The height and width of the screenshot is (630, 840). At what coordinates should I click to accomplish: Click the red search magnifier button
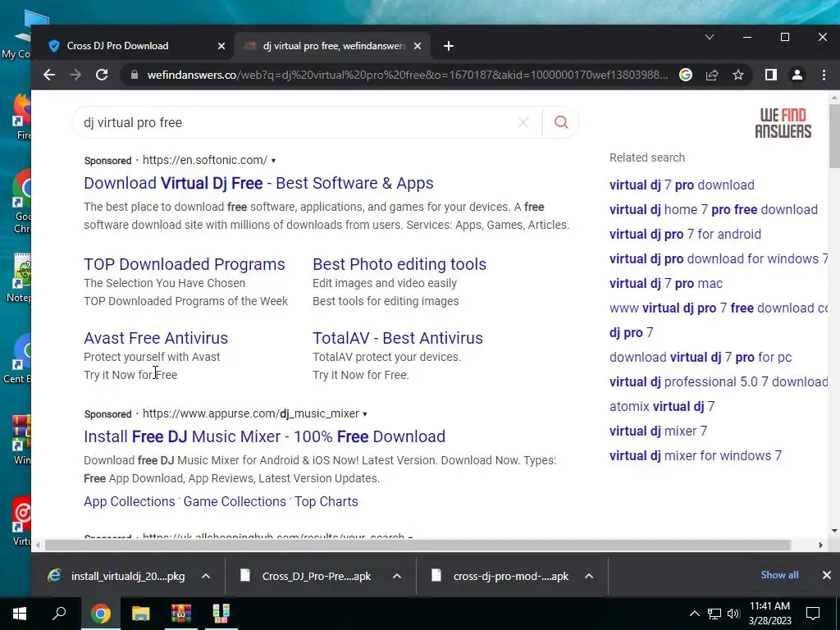[x=561, y=123]
